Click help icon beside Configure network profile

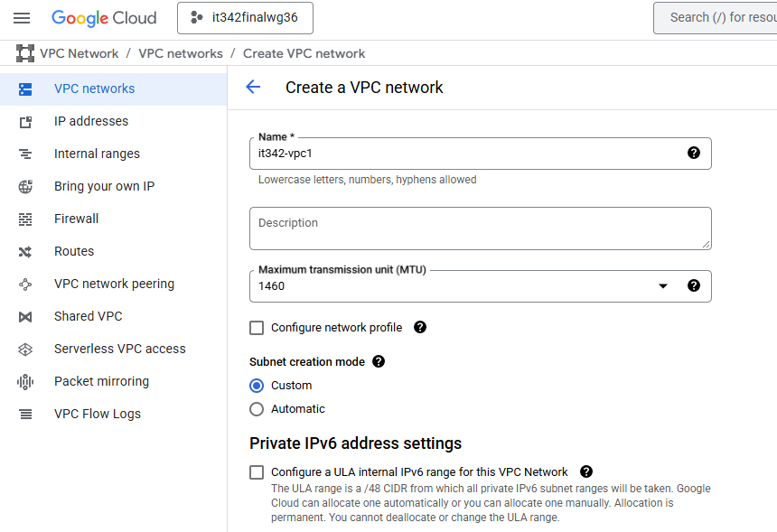tap(419, 327)
